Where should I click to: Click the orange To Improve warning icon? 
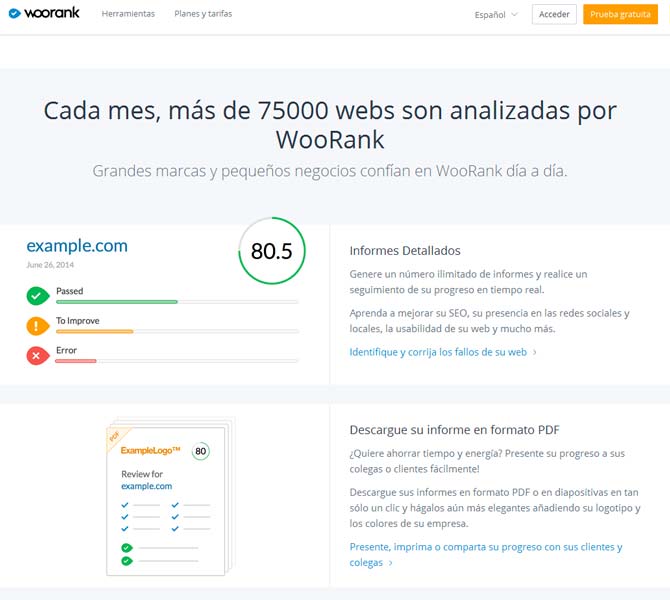pyautogui.click(x=38, y=326)
